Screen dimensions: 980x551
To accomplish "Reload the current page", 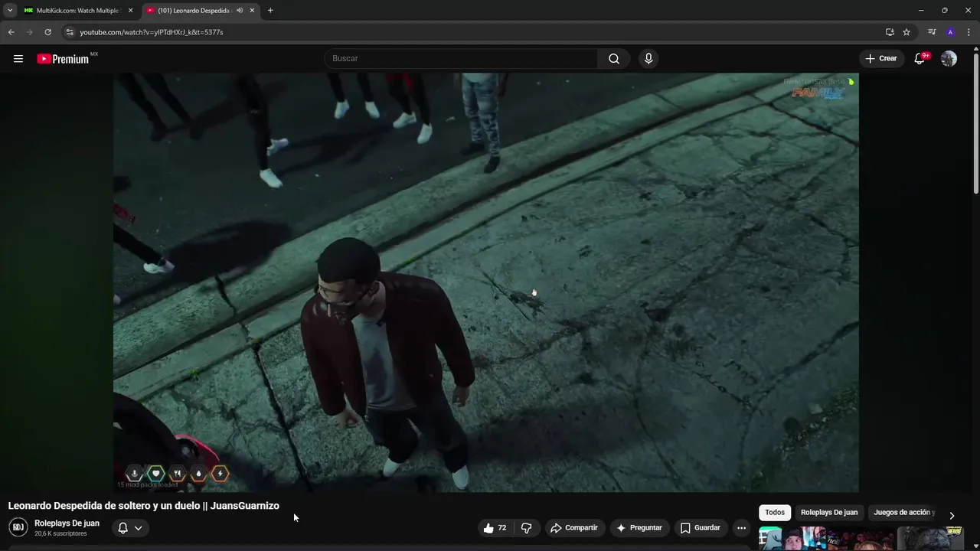I will [x=47, y=32].
